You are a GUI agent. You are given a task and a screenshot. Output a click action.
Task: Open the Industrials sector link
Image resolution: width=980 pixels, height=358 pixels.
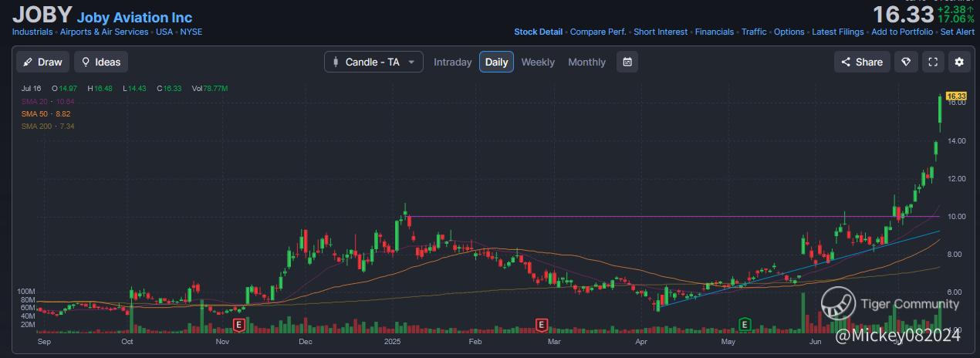pos(32,32)
